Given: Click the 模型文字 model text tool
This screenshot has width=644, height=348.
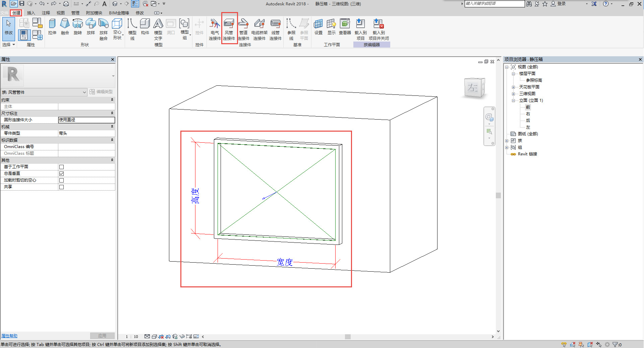Looking at the screenshot, I should pos(158,29).
